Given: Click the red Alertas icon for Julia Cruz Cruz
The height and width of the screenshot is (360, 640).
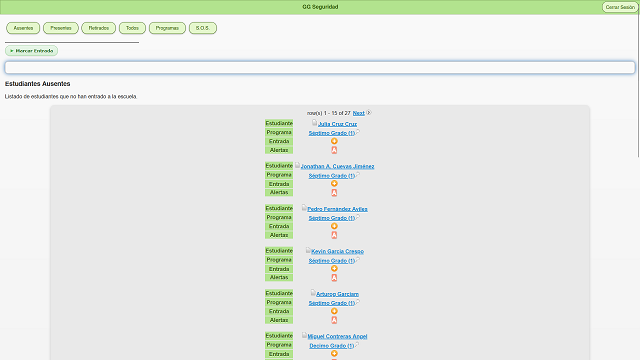Looking at the screenshot, I should pos(334,150).
